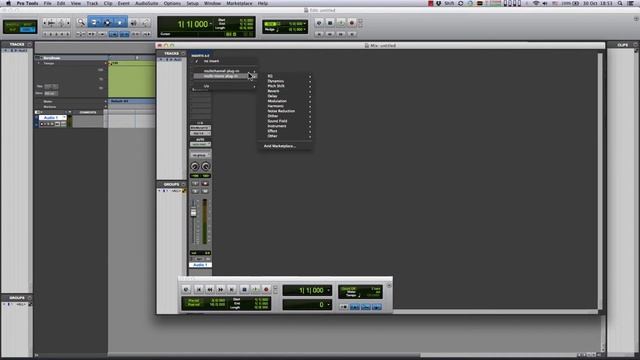Click Record in floating Transport window
Screen dimensions: 640x360
tap(266, 289)
